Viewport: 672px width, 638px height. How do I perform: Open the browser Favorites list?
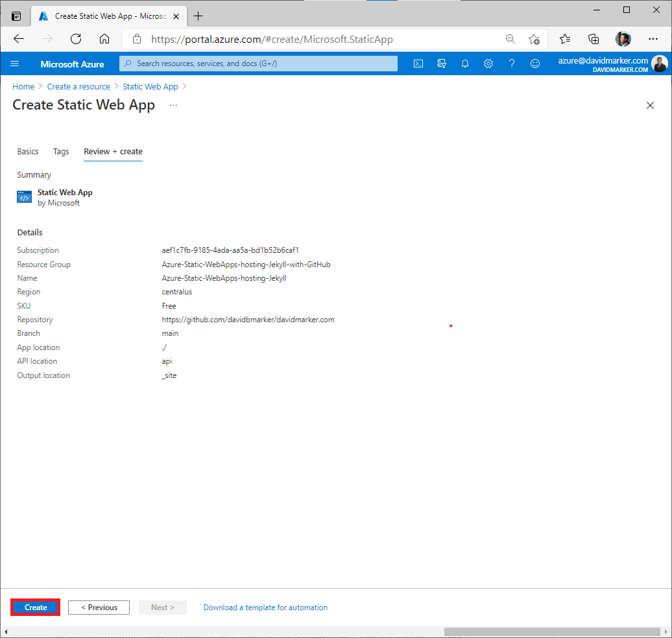pos(565,39)
